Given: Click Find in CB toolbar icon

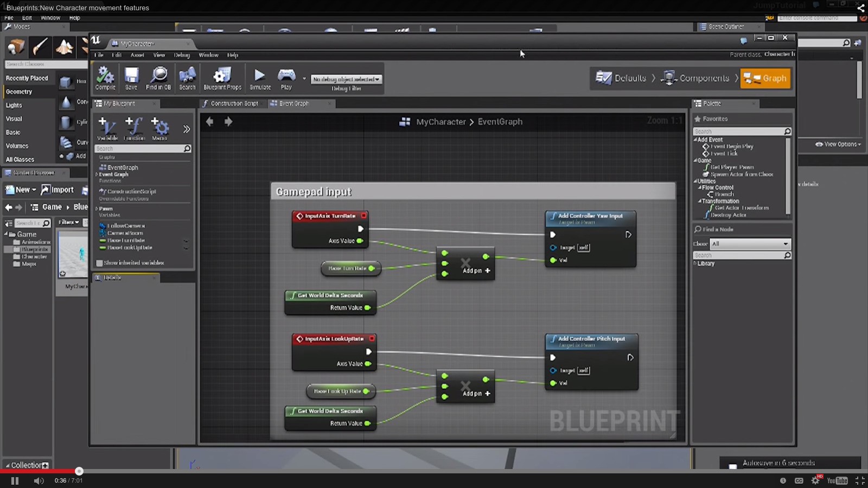Looking at the screenshot, I should tap(158, 79).
